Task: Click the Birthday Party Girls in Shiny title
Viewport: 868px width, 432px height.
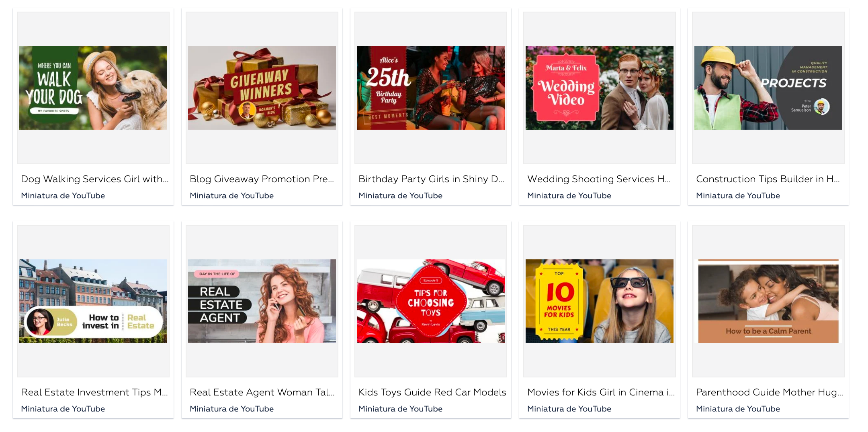Action: click(x=431, y=179)
